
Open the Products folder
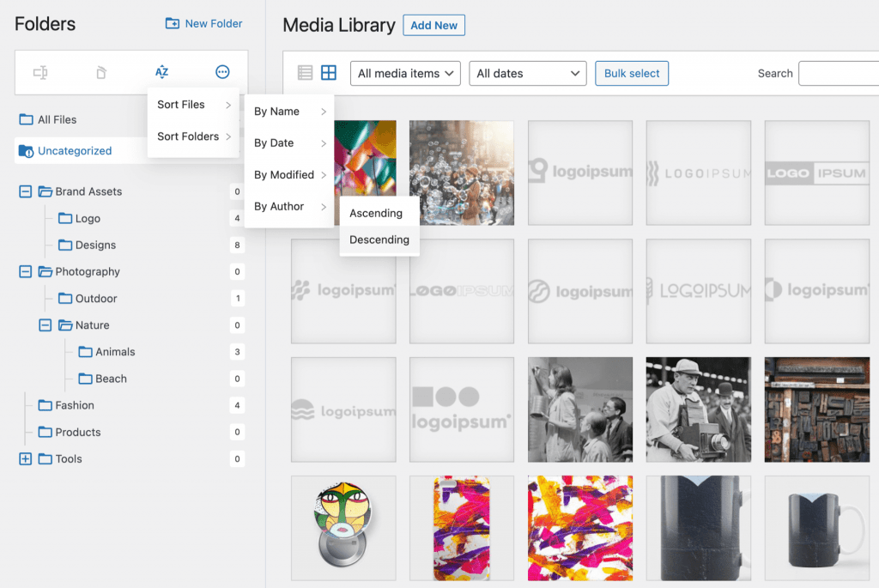click(70, 432)
